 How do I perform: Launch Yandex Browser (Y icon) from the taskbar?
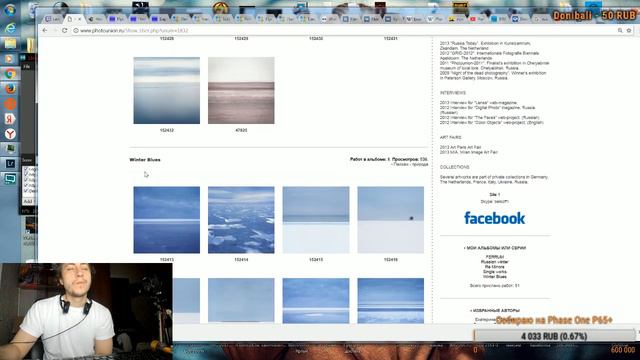(10, 134)
